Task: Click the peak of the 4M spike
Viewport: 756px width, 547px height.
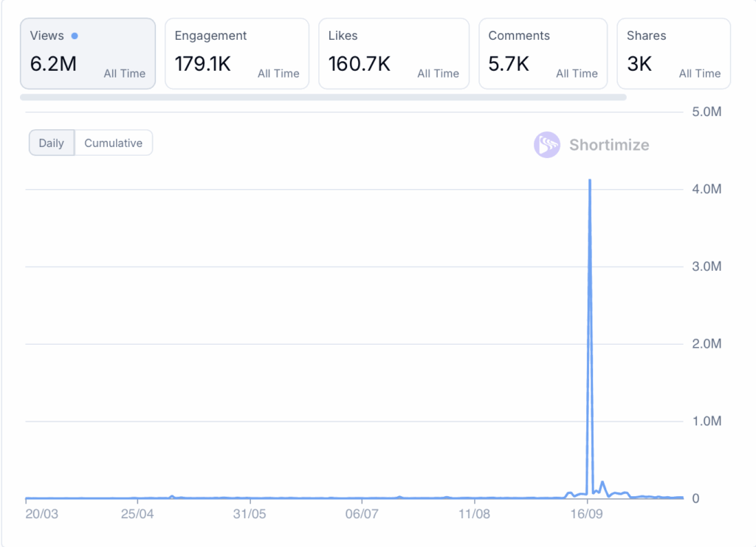Action: point(589,180)
